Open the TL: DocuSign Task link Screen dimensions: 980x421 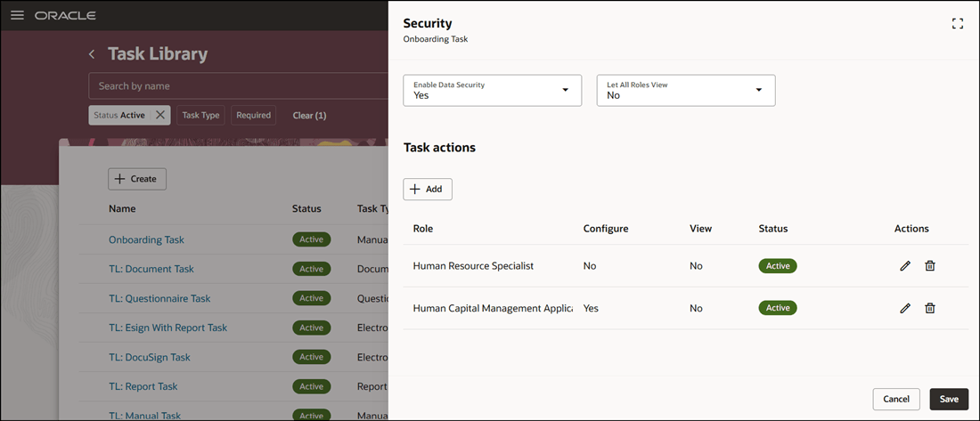coord(150,357)
